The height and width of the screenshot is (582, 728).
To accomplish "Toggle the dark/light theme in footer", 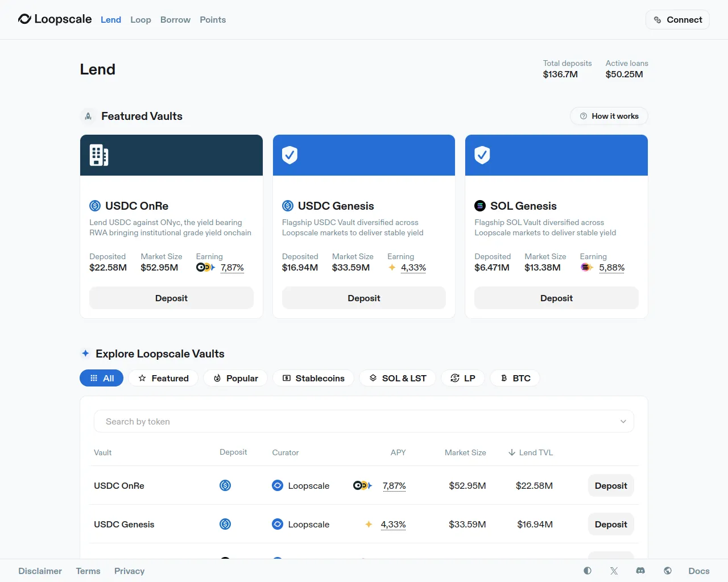I will click(x=588, y=571).
